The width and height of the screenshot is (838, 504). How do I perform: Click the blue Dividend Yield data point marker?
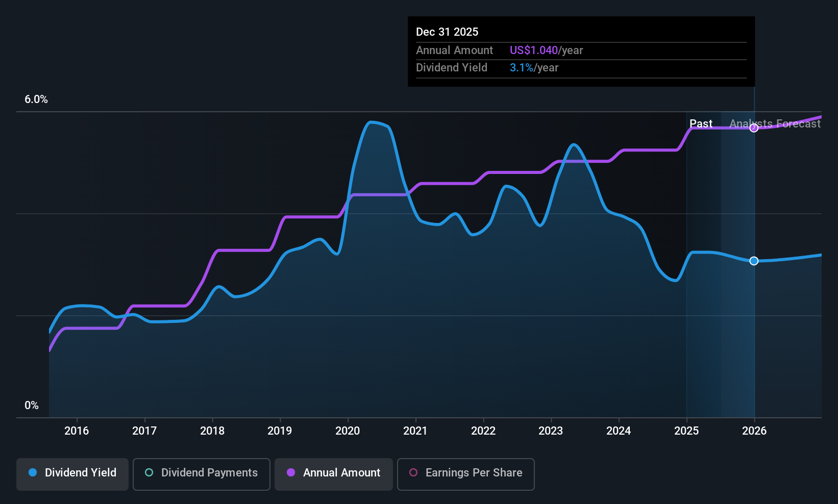(754, 261)
